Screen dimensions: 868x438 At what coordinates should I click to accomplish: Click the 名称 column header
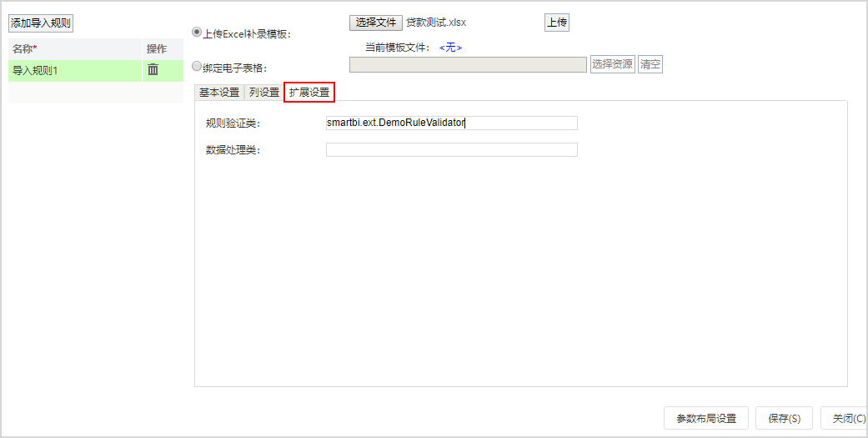click(75, 48)
